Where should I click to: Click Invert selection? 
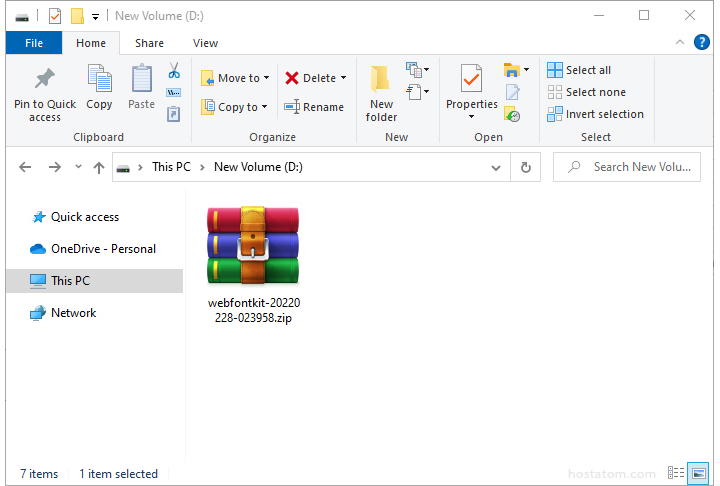pos(595,114)
